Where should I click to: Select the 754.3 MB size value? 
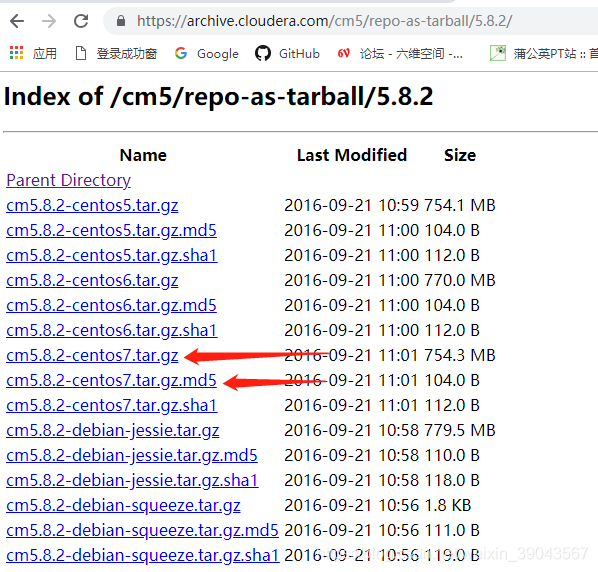(460, 355)
